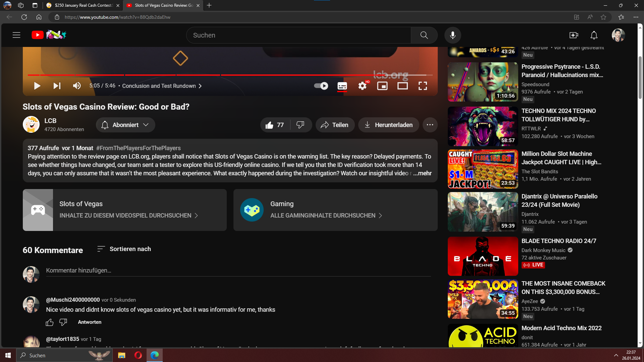Open Edge tab actions menu
The height and width of the screenshot is (362, 644).
coord(35,5)
